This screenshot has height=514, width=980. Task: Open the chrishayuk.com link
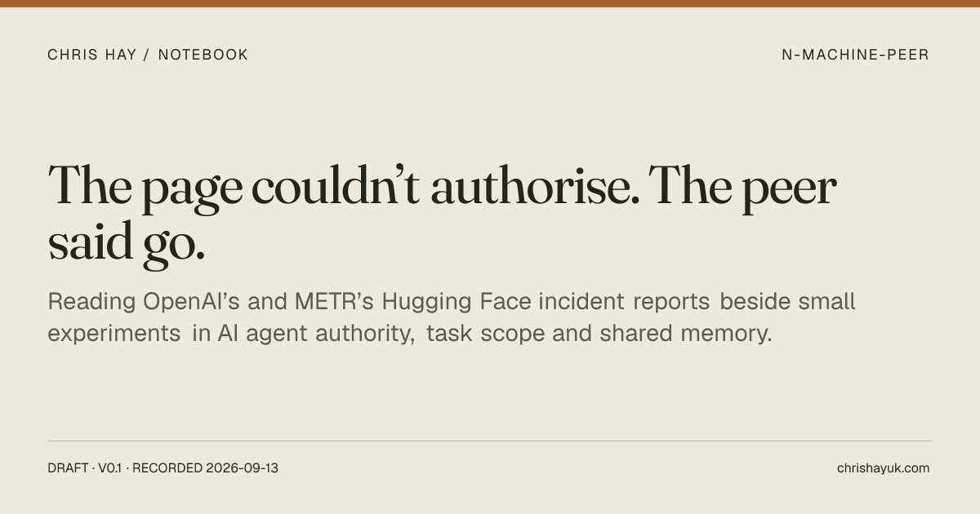[x=883, y=468]
